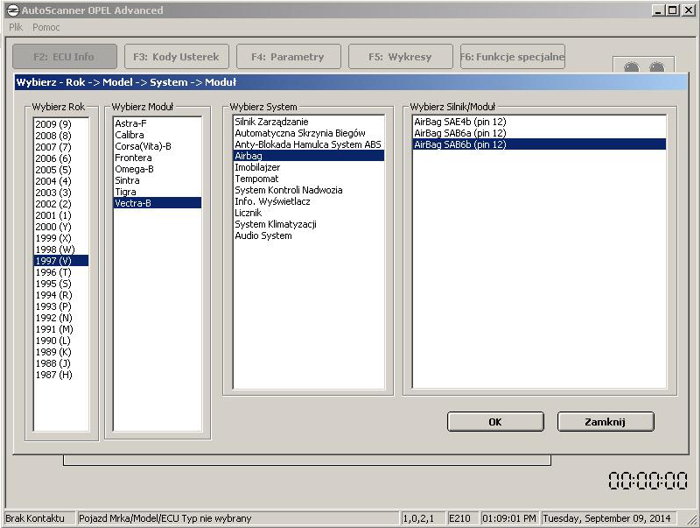Choose AirBag SAE4b (pin 12) module

coord(460,122)
